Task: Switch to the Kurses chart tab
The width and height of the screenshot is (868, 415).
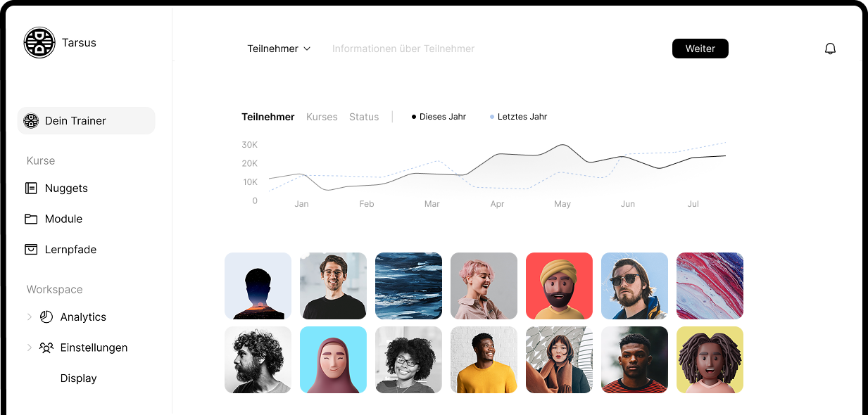Action: 322,117
